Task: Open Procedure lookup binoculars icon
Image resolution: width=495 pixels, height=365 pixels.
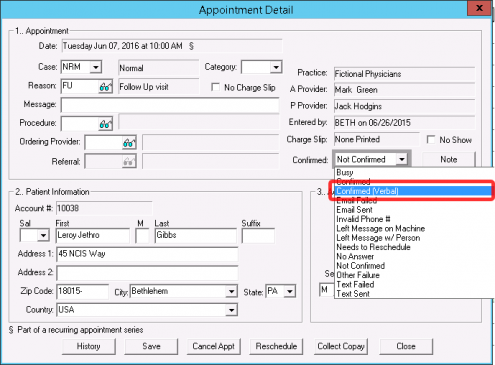Action: pos(105,124)
